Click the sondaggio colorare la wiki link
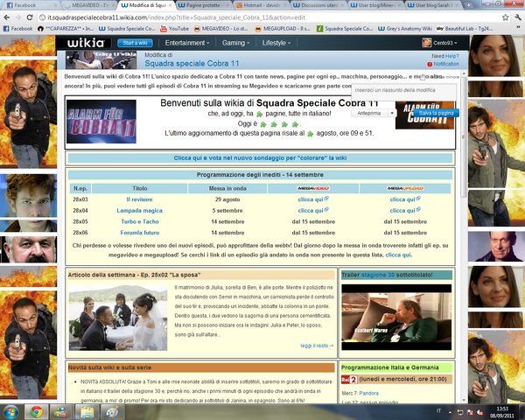 [260, 158]
